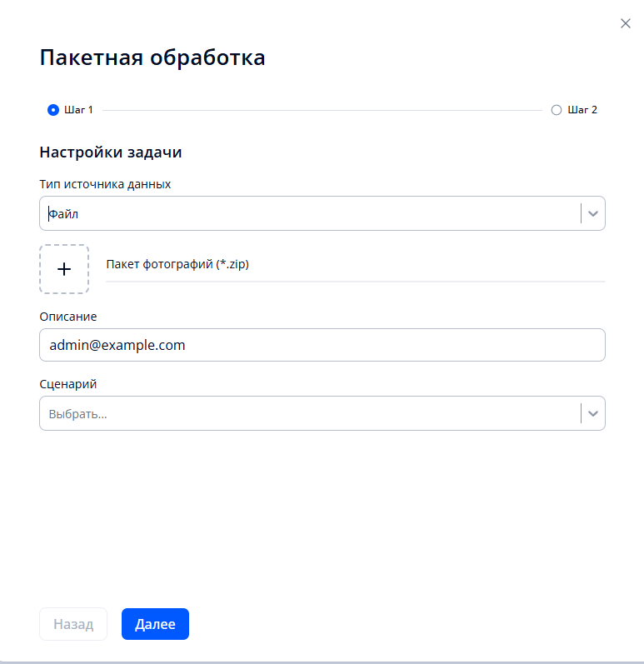Click the Настройки задачи section heading
This screenshot has width=644, height=664.
(x=111, y=152)
